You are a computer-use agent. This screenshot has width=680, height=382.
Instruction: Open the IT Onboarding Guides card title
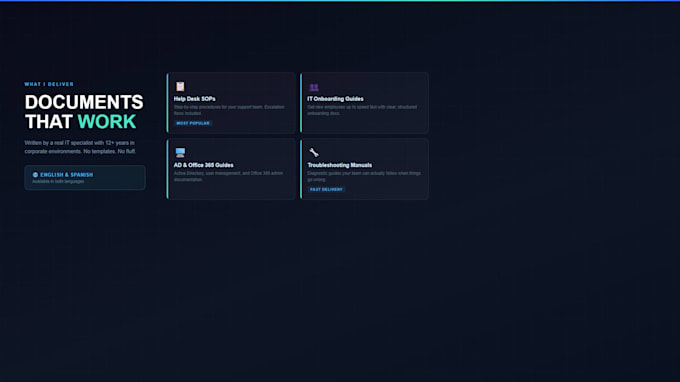(335, 99)
